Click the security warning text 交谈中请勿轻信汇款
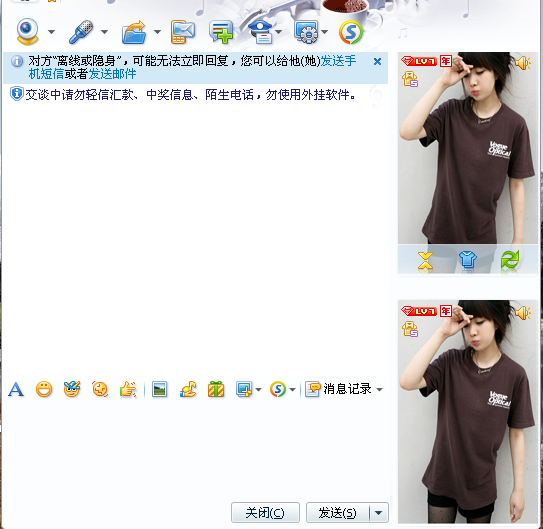The image size is (543, 529). pyautogui.click(x=190, y=95)
